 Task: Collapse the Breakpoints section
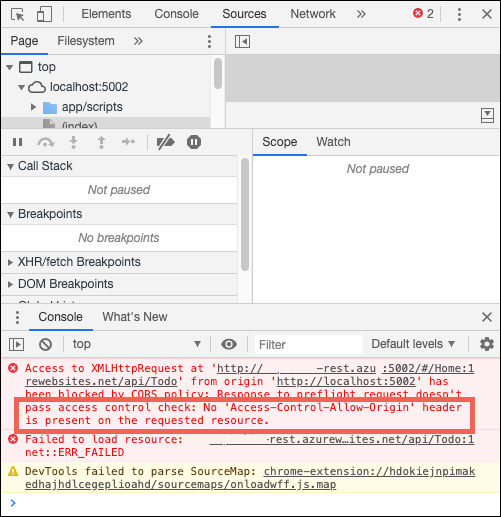pyautogui.click(x=10, y=214)
